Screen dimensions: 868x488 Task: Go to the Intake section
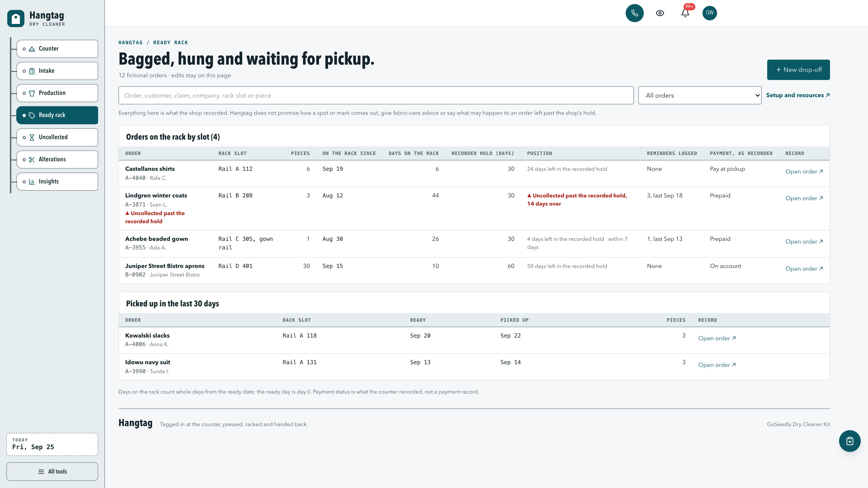[x=57, y=71]
